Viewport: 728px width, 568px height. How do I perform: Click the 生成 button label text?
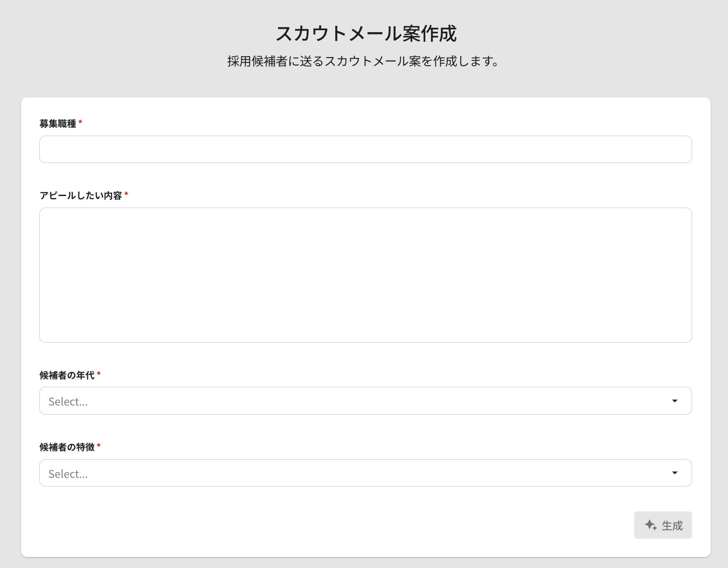coord(672,525)
